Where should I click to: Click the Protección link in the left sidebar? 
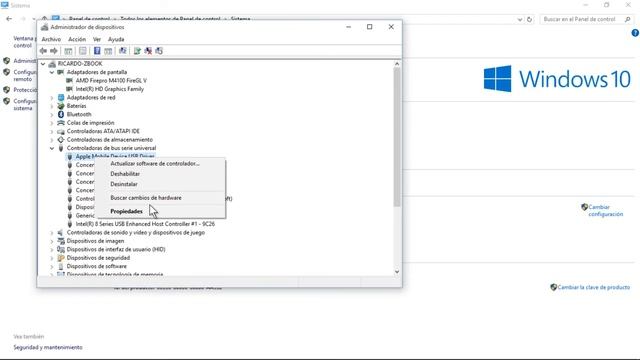point(24,90)
